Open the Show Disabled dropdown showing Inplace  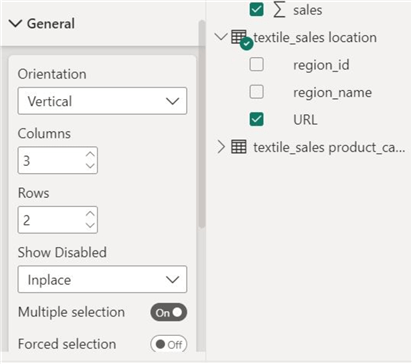pyautogui.click(x=102, y=279)
